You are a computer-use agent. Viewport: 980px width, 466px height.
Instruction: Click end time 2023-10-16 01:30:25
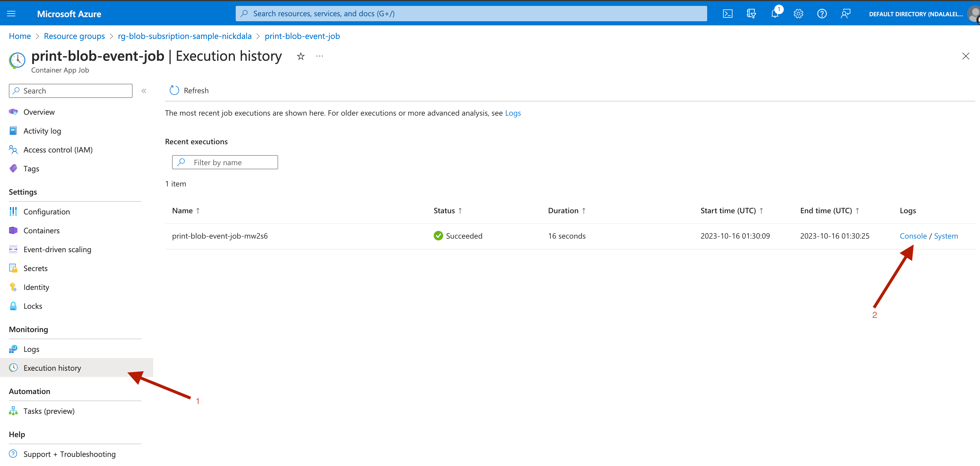click(835, 236)
